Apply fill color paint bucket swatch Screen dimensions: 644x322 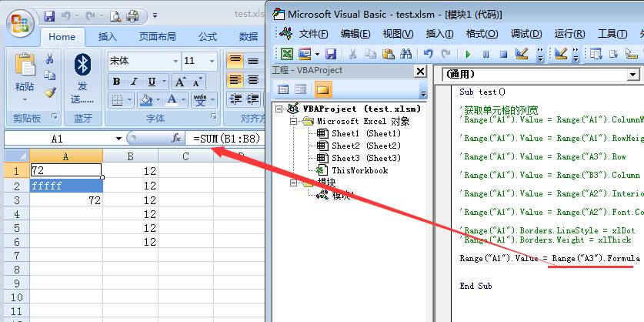tap(145, 99)
